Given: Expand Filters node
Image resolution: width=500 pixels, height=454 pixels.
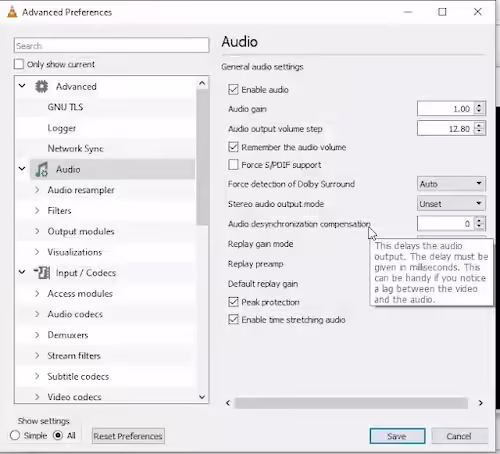Looking at the screenshot, I should pyautogui.click(x=37, y=210).
